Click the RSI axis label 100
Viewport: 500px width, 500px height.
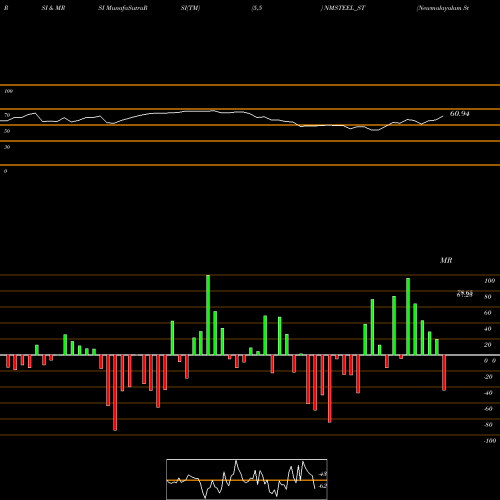pyautogui.click(x=9, y=91)
